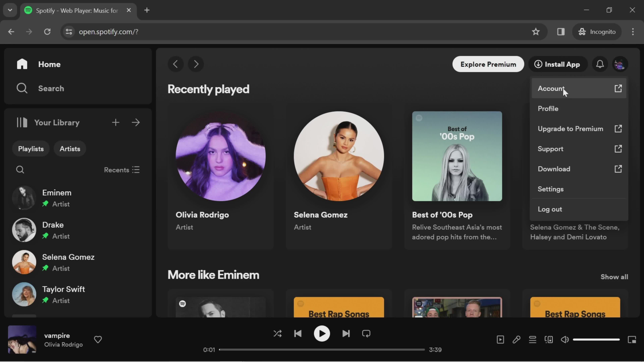
Task: Skip to next track
Action: pyautogui.click(x=346, y=334)
